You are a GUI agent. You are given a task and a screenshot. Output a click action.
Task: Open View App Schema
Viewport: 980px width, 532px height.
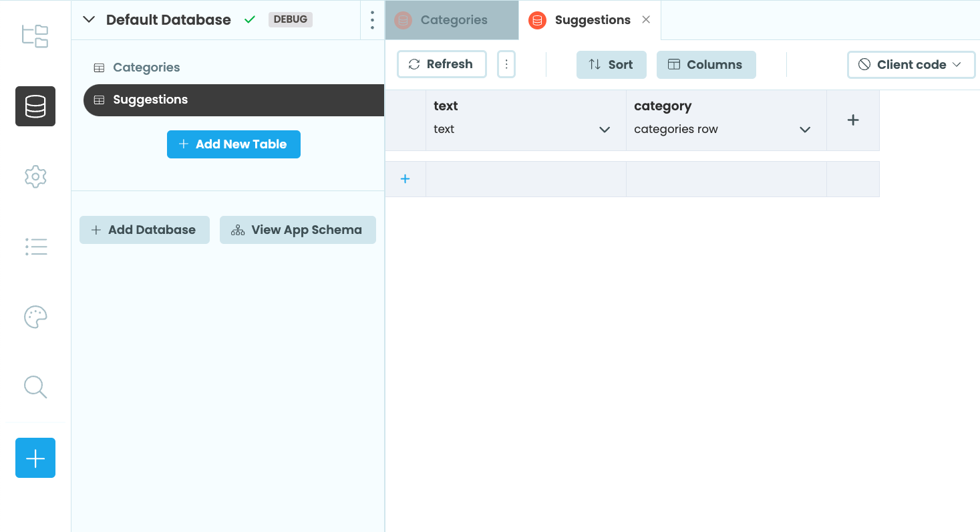(297, 229)
